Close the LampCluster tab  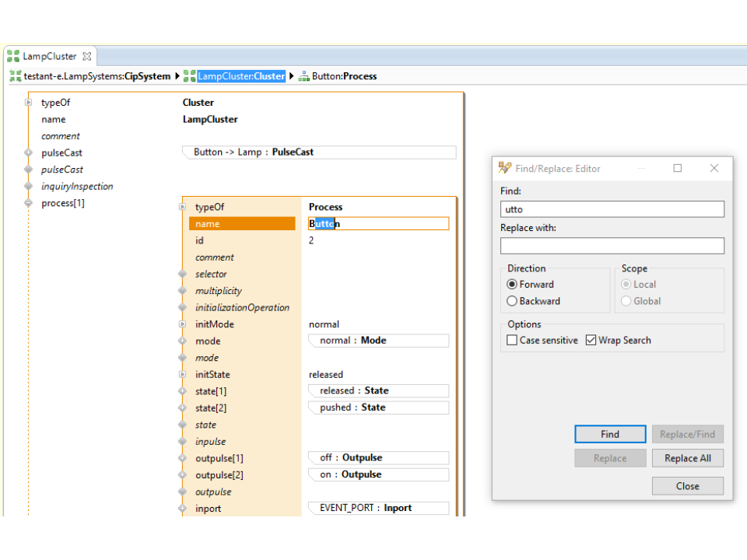coord(87,56)
